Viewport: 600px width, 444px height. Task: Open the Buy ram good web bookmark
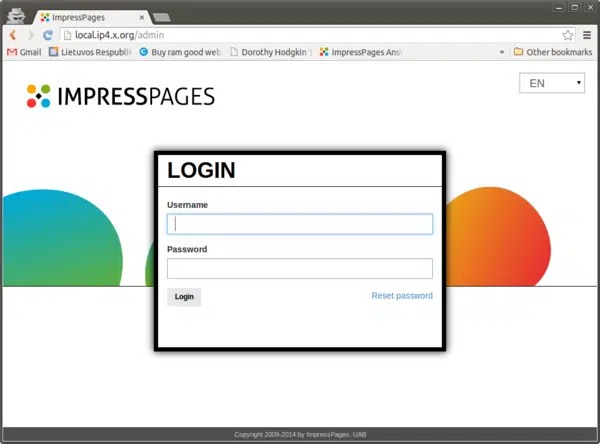pos(180,52)
